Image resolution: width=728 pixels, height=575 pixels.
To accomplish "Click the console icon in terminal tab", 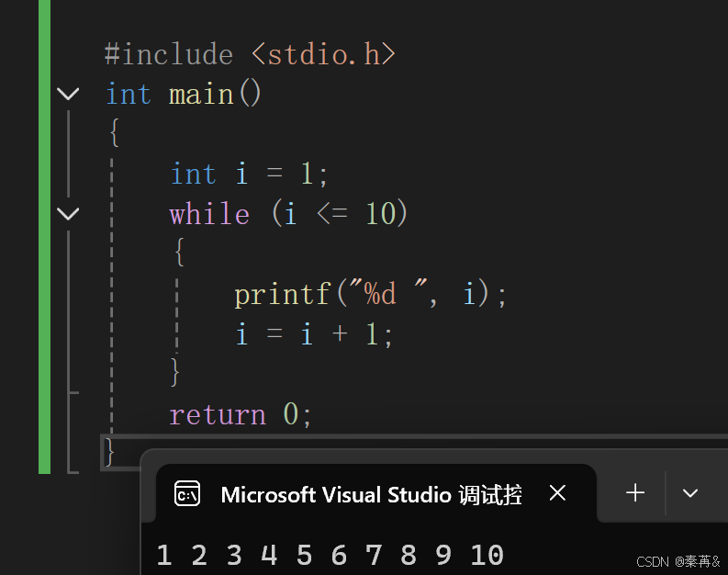I will [x=187, y=494].
